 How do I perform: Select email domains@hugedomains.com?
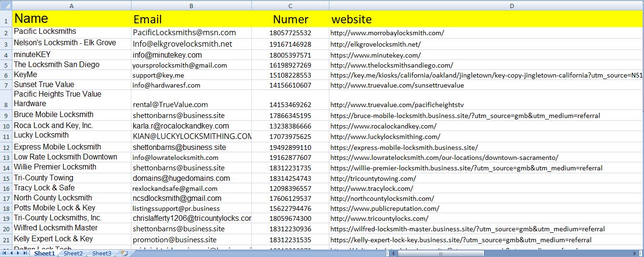pyautogui.click(x=191, y=178)
